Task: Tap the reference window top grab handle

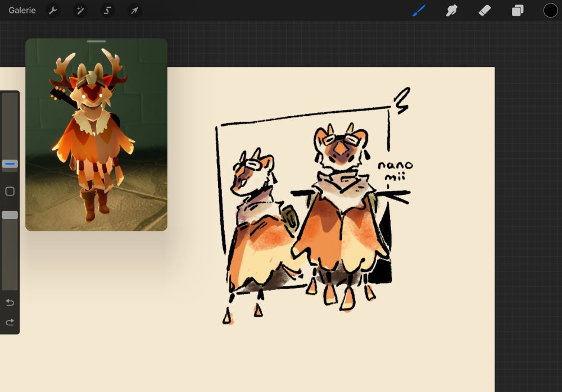Action: (x=96, y=41)
